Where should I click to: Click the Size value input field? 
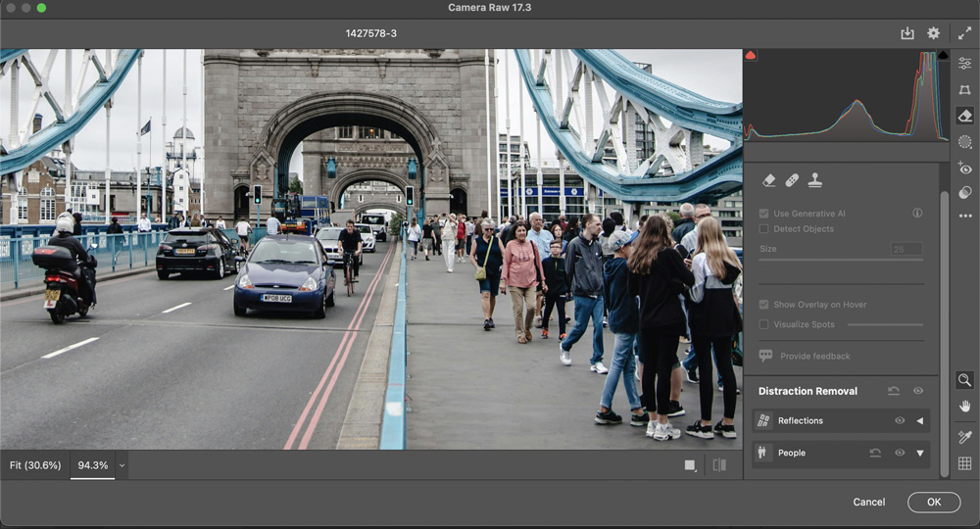pos(906,249)
